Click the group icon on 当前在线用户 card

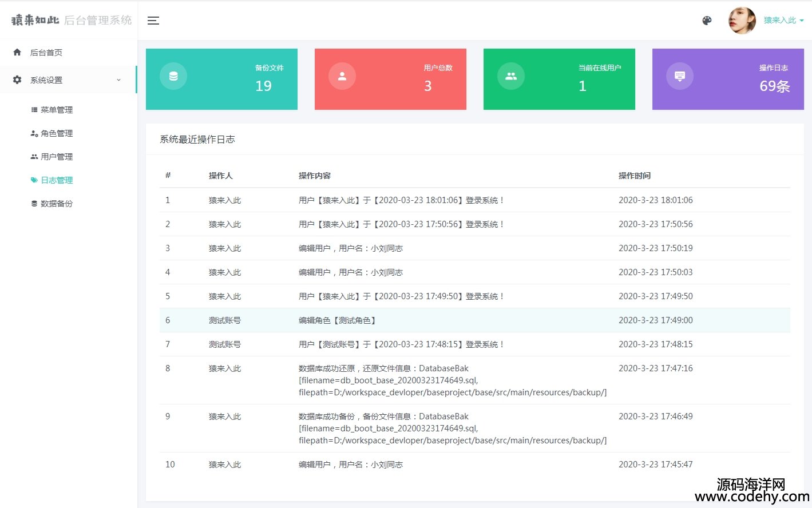coord(511,76)
